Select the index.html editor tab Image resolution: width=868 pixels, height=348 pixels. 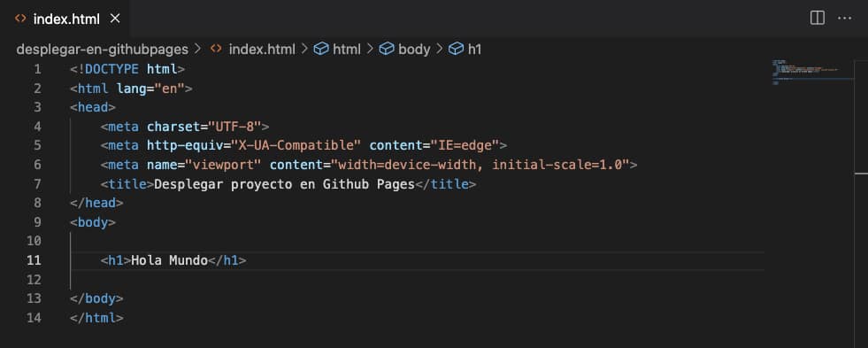coord(66,19)
